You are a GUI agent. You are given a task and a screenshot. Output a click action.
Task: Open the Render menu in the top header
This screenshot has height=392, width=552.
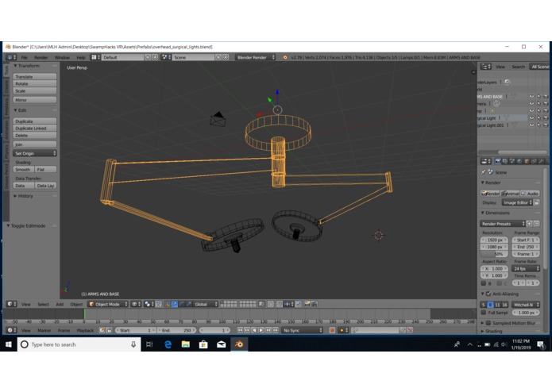coord(41,57)
